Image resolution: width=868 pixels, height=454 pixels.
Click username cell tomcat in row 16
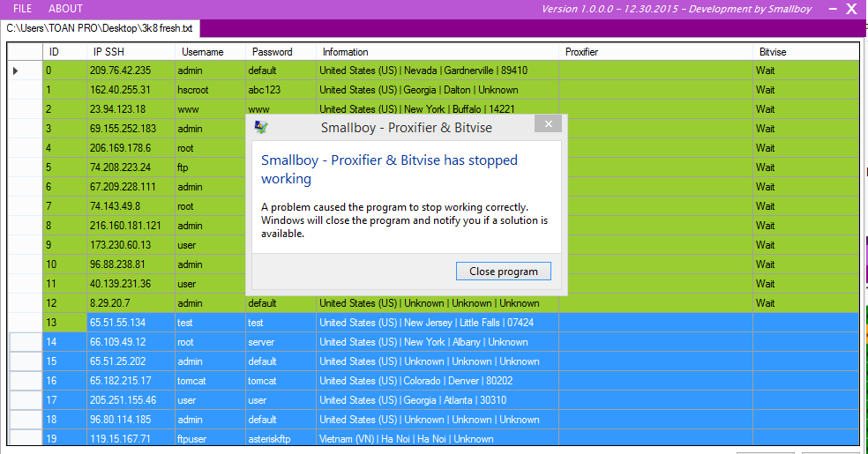click(x=210, y=381)
